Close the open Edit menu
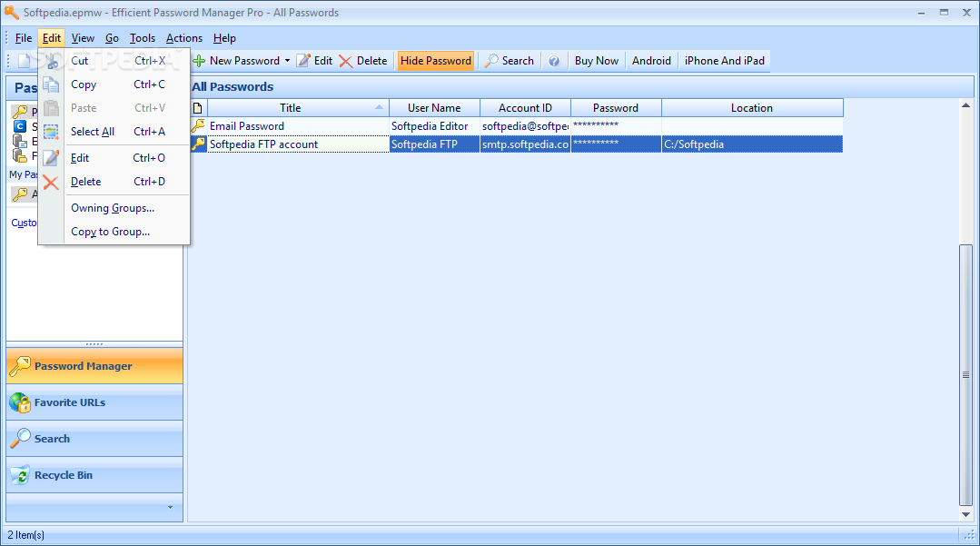 click(x=51, y=38)
